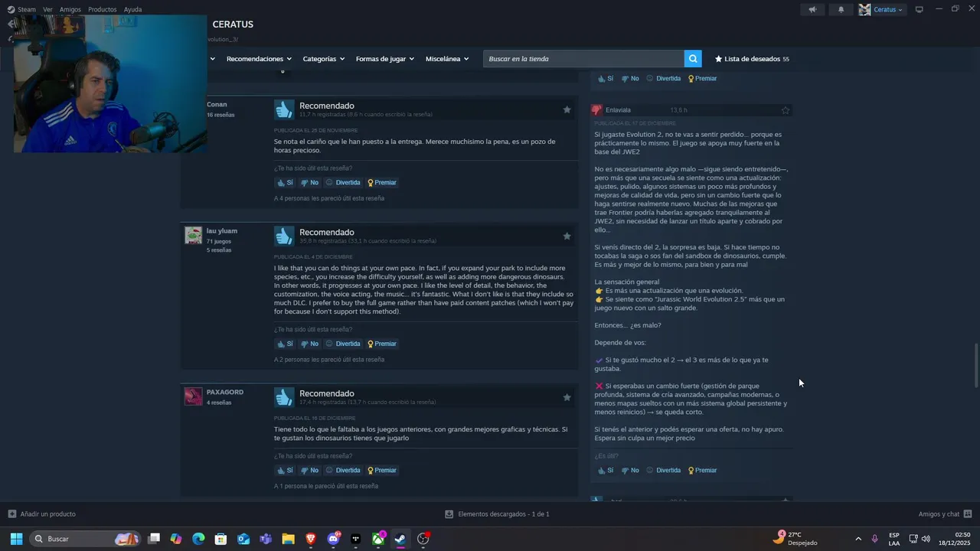
Task: Open Discord from the taskbar
Action: (333, 539)
